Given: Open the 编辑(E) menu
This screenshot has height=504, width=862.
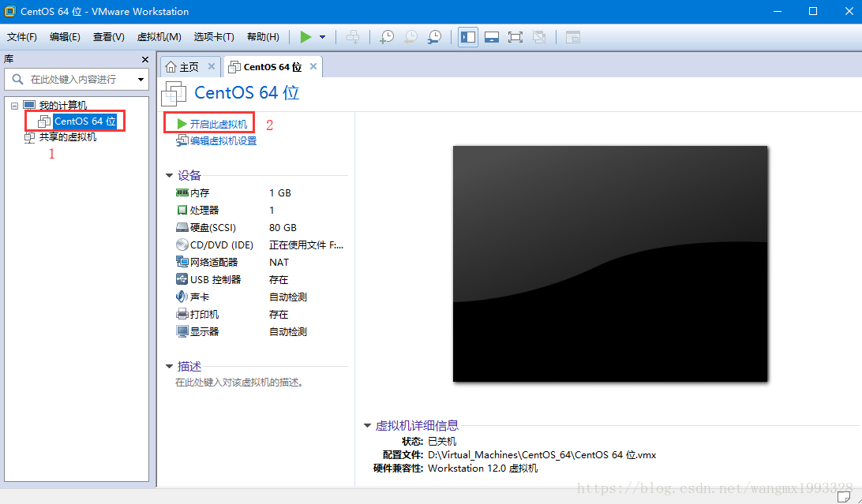Looking at the screenshot, I should point(65,37).
